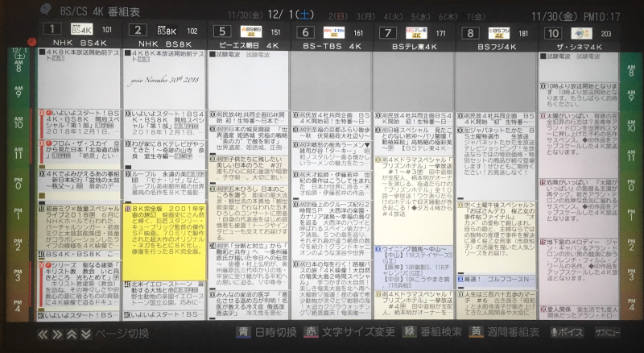Select シリーズ 聖なる建築 キリスト教 program
The width and height of the screenshot is (644, 353).
tap(80, 286)
